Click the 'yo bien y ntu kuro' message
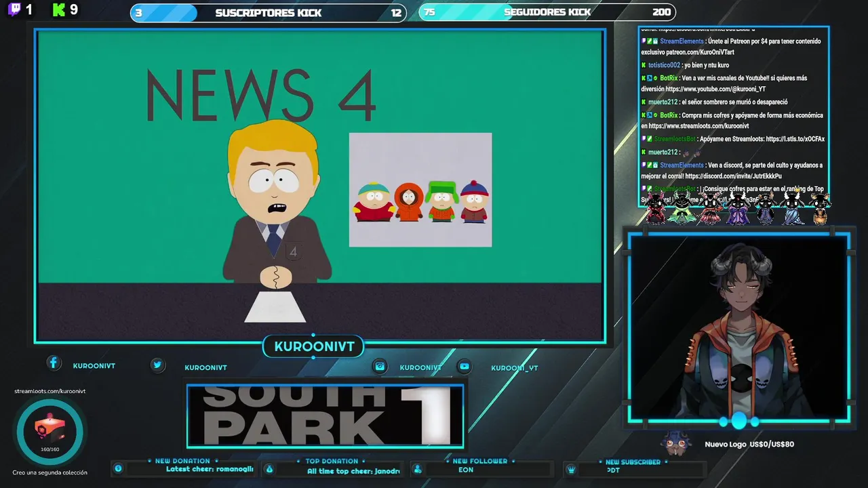Screen dimensions: 868x488 (x=707, y=65)
